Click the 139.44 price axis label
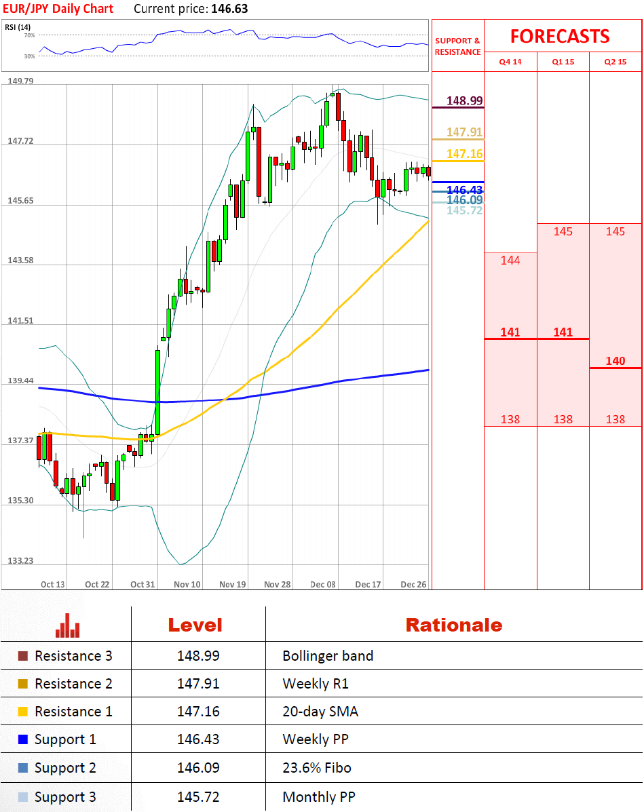644x812 pixels. [x=21, y=381]
